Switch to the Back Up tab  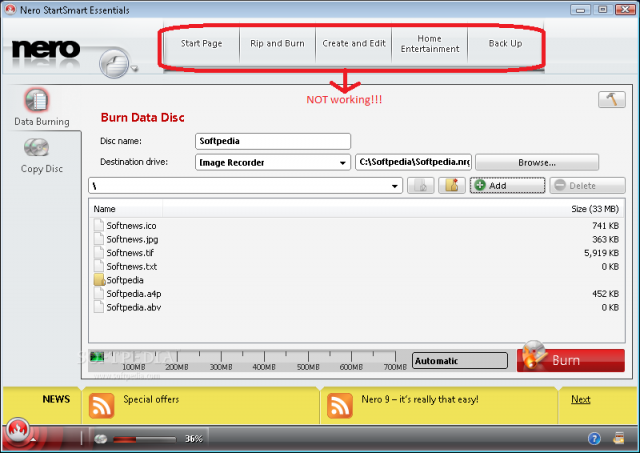[505, 44]
